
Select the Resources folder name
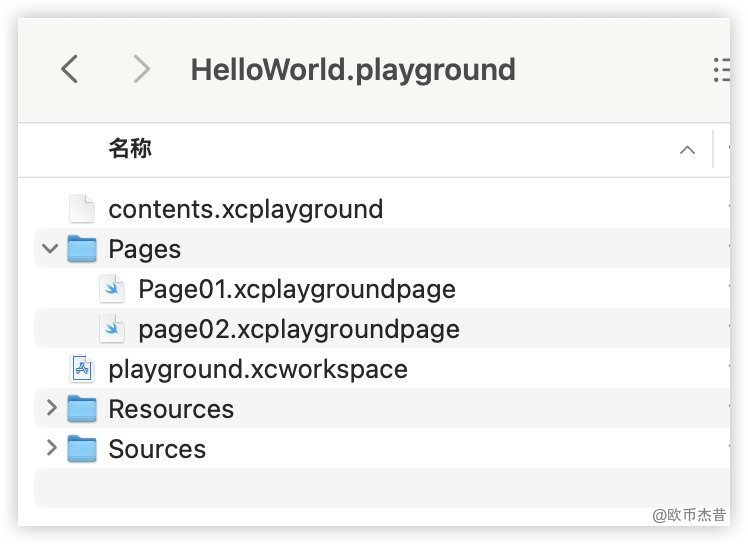click(x=171, y=409)
